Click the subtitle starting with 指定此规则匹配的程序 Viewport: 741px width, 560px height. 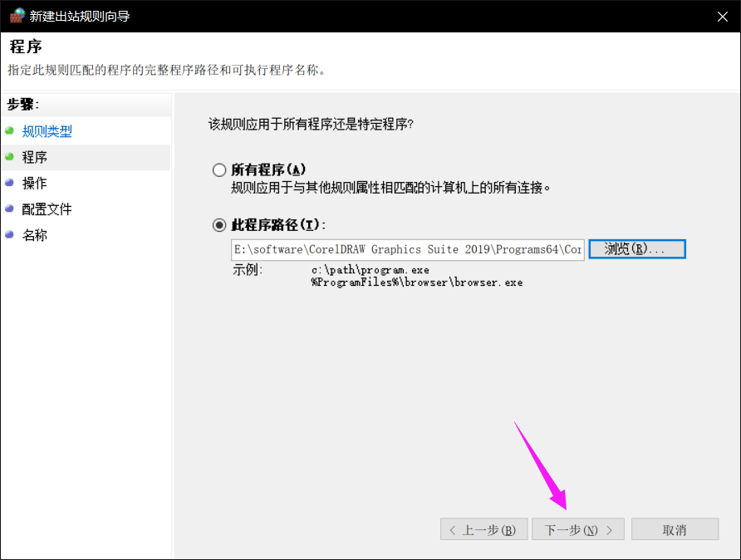(167, 71)
